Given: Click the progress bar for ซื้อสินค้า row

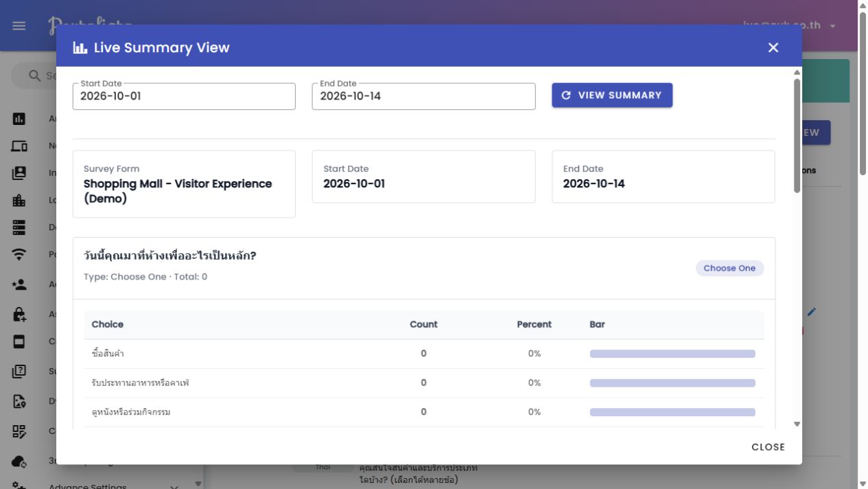Looking at the screenshot, I should tap(672, 354).
